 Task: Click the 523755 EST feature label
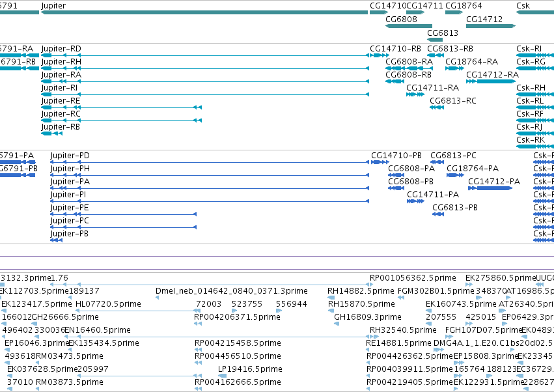pyautogui.click(x=247, y=304)
